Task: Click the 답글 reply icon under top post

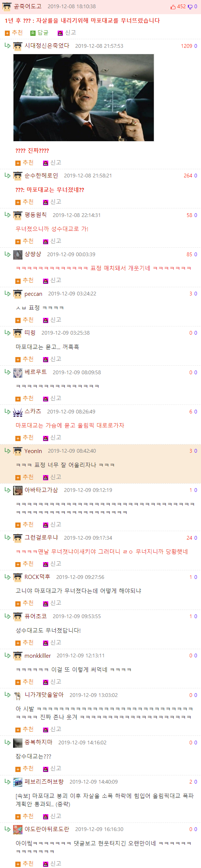Action: [33, 33]
